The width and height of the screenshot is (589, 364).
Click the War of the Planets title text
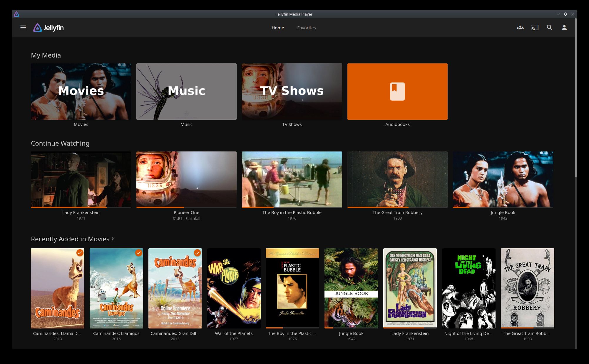pos(234,333)
